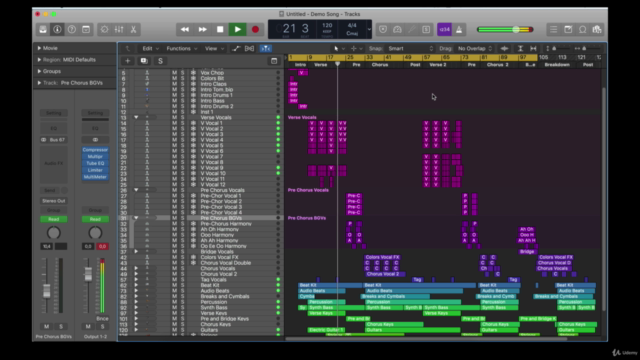This screenshot has height=360, width=640.
Task: Toggle the blue Catch Playhead button
Action: click(x=266, y=49)
